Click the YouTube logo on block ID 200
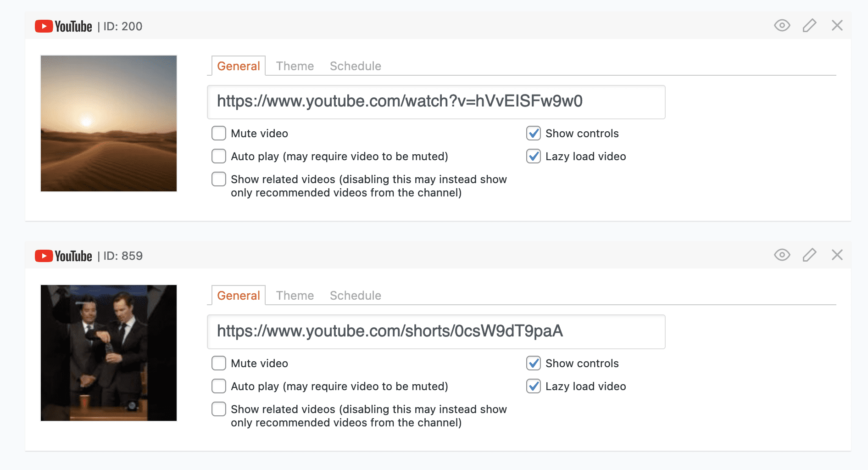 point(63,26)
